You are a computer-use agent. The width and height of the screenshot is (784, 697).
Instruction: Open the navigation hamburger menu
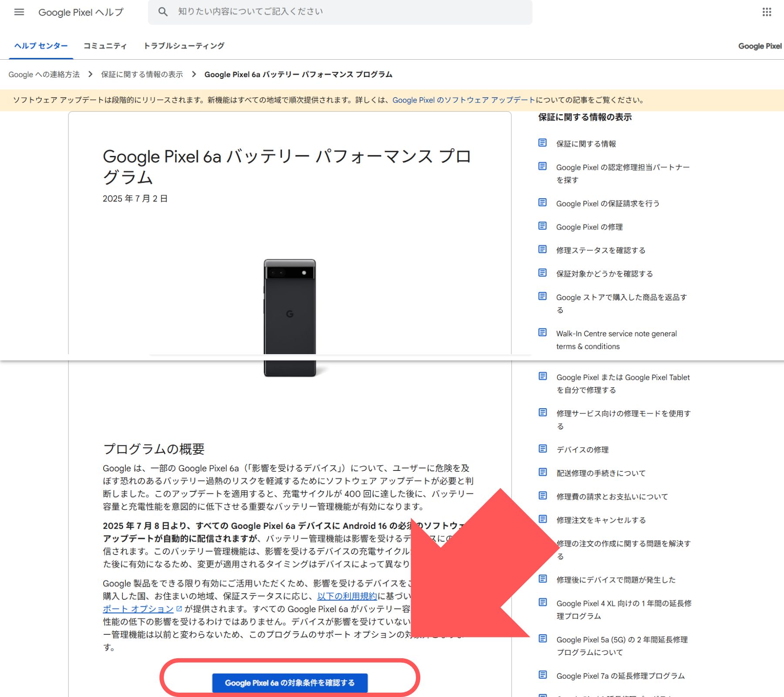tap(19, 12)
